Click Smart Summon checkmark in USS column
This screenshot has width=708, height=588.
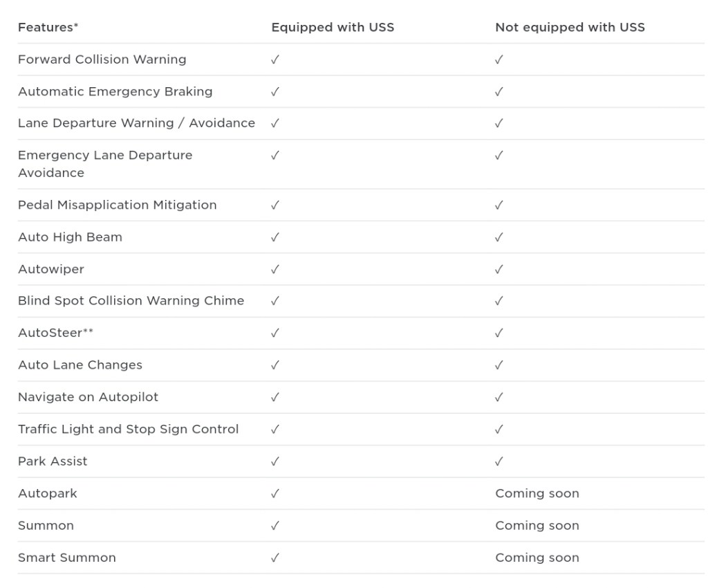coord(275,558)
